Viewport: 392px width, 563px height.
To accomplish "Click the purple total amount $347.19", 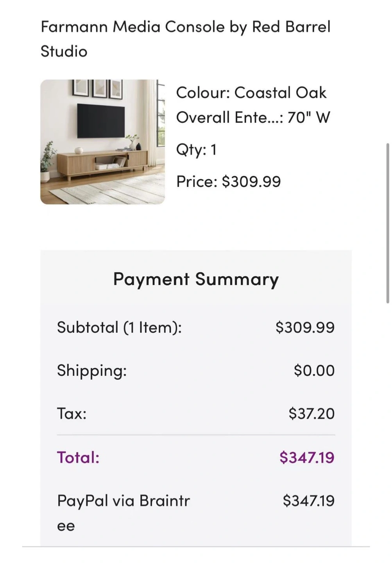I will tap(307, 457).
